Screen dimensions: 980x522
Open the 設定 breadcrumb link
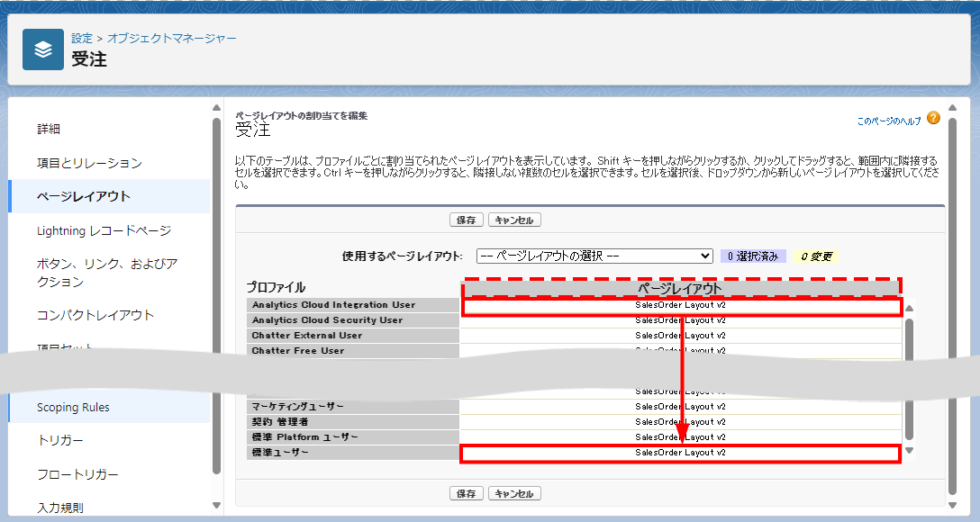(x=82, y=39)
